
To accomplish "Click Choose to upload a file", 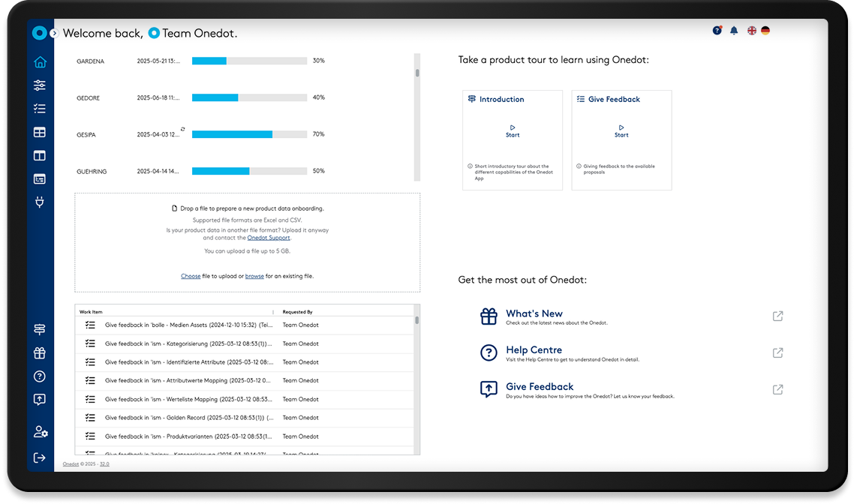I will tap(191, 276).
